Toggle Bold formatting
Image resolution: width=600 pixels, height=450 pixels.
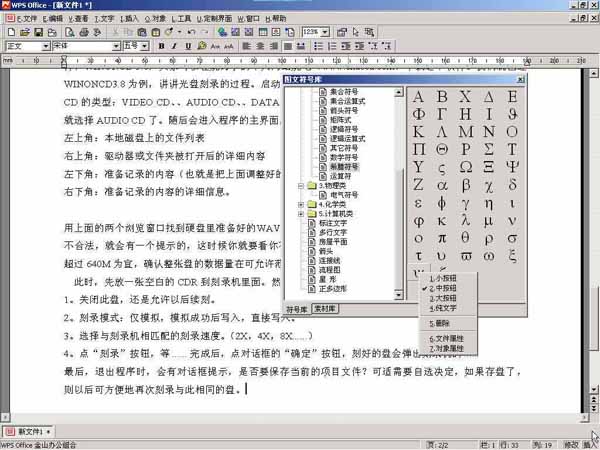161,46
